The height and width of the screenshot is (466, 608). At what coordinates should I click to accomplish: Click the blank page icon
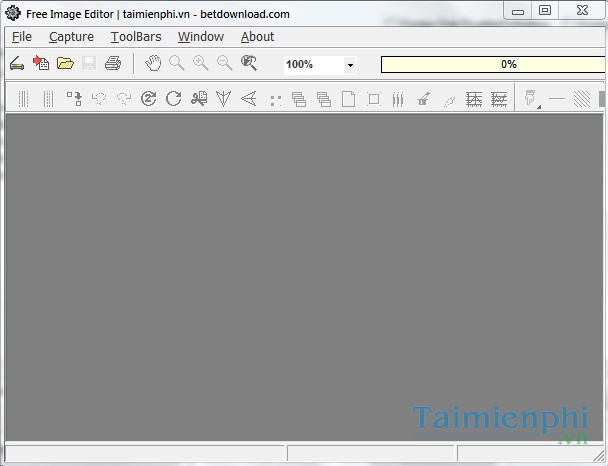[348, 99]
